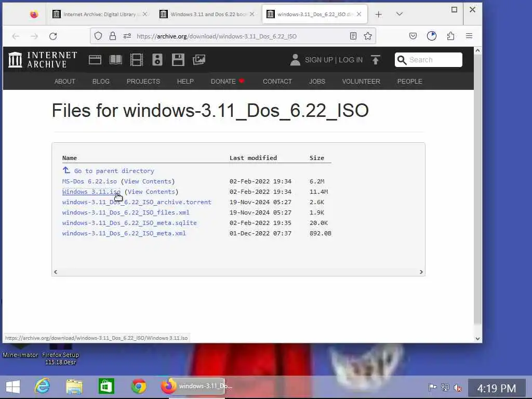
Task: Click the tracking protection shield icon
Action: click(98, 36)
